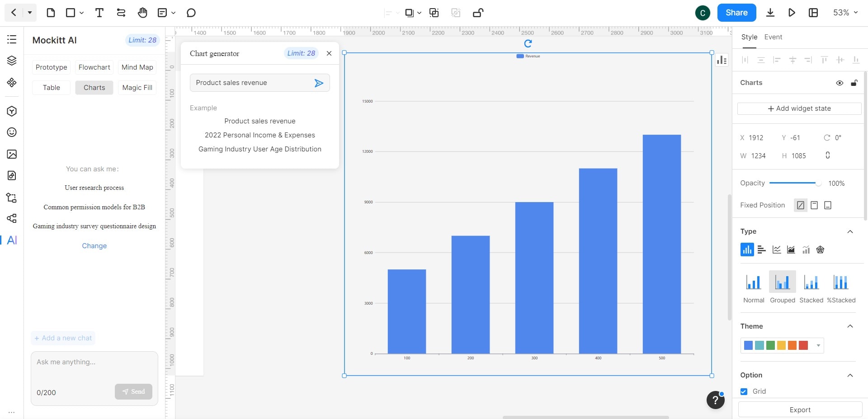Image resolution: width=868 pixels, height=419 pixels.
Task: Click Add widget state button
Action: tap(799, 108)
